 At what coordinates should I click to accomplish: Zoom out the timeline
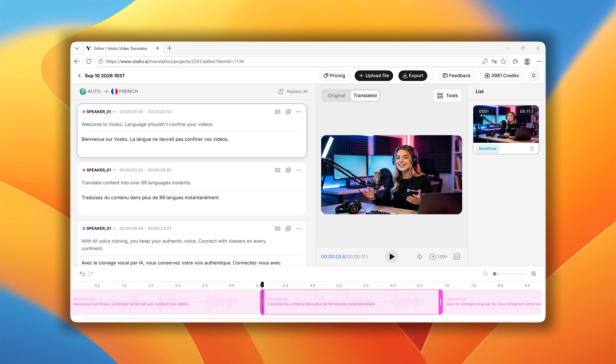[485, 274]
